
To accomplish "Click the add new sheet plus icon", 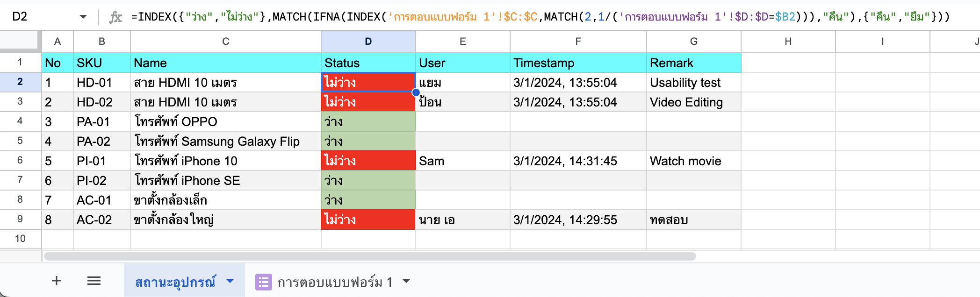I will tap(57, 281).
